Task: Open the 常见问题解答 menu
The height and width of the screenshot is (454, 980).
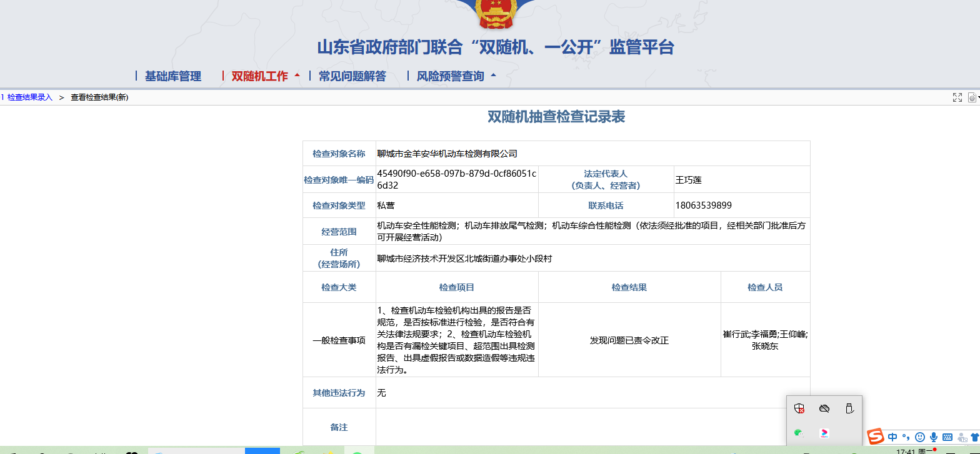Action: coord(352,76)
